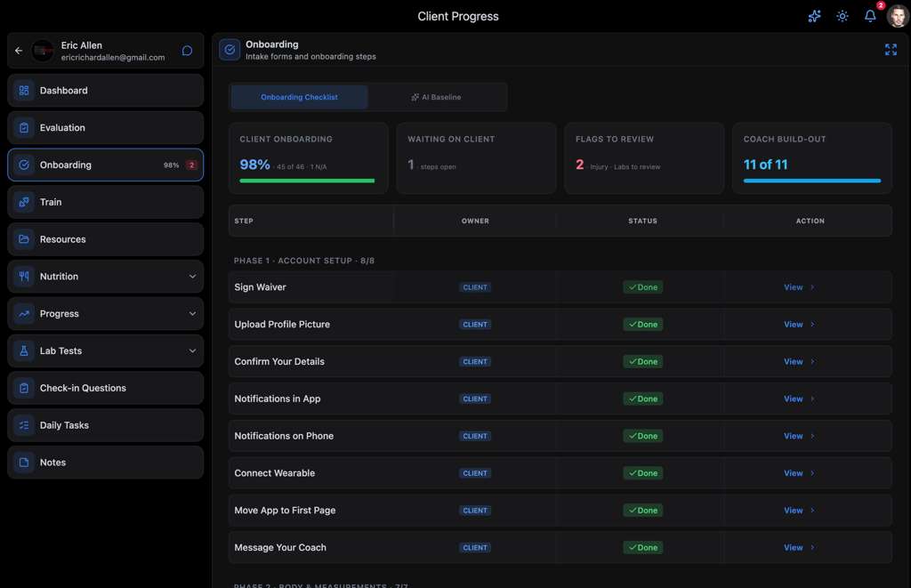911x588 pixels.
Task: Open the Dashboard sidebar item
Action: tap(105, 91)
